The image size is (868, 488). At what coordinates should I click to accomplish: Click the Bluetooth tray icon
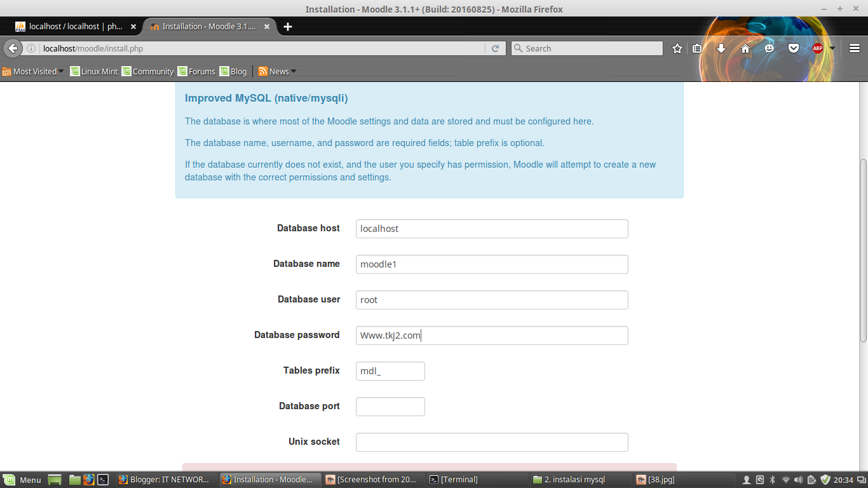pos(773,480)
